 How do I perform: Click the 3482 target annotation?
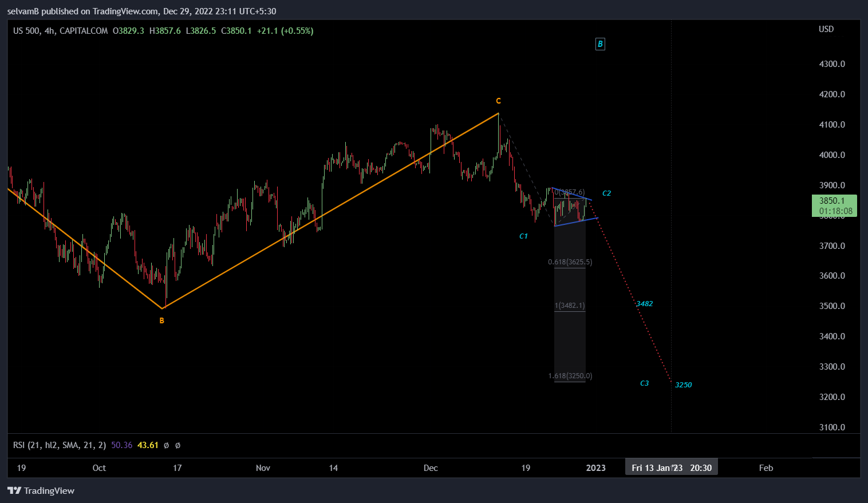[645, 304]
